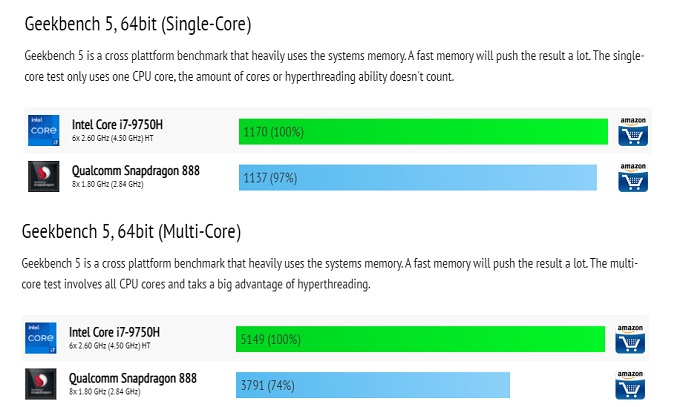Click the Intel Core logo in the Multi-Core section

(x=42, y=339)
